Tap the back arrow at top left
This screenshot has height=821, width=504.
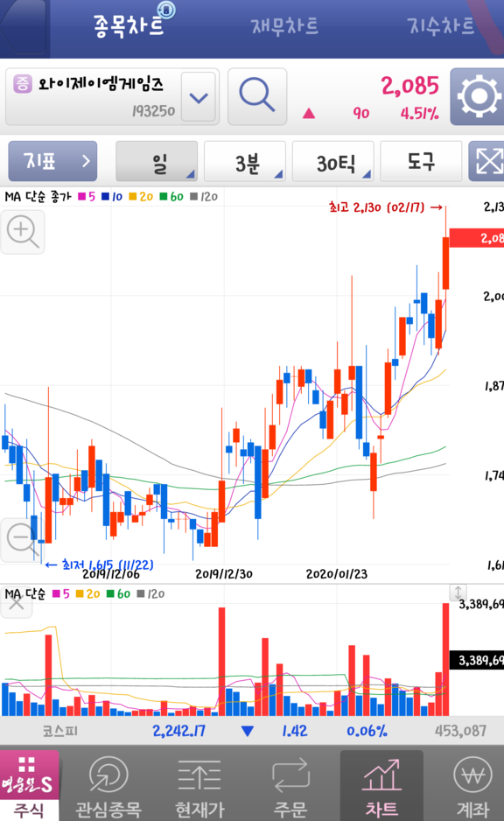click(24, 27)
